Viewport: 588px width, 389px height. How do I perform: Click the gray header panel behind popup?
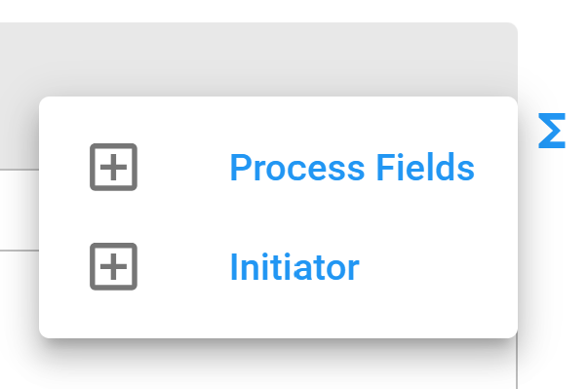click(258, 58)
